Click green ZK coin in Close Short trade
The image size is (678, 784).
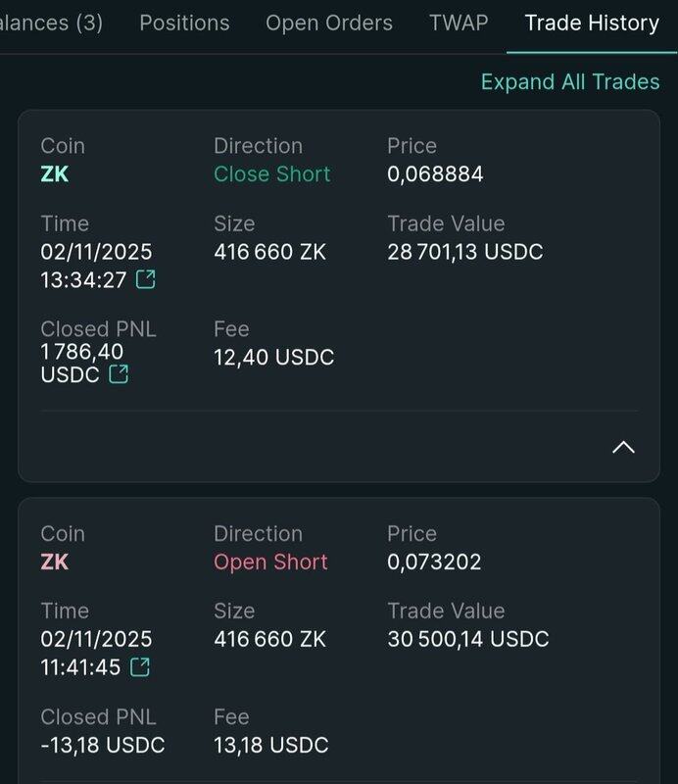point(55,174)
